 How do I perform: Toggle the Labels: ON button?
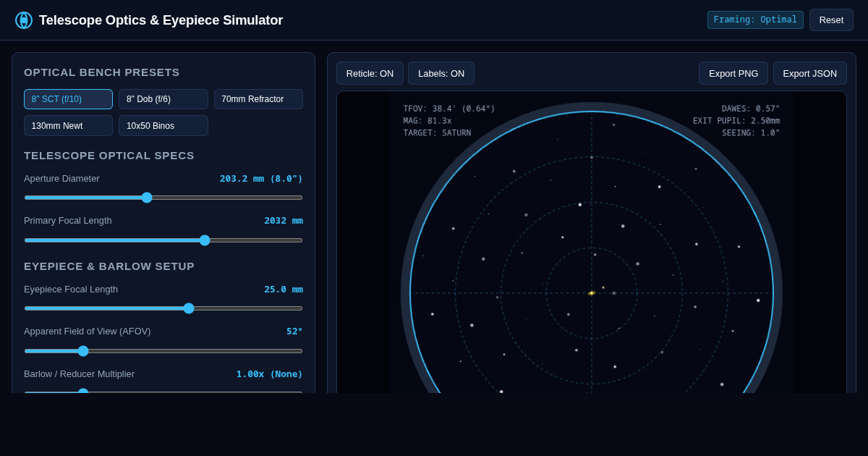(441, 73)
